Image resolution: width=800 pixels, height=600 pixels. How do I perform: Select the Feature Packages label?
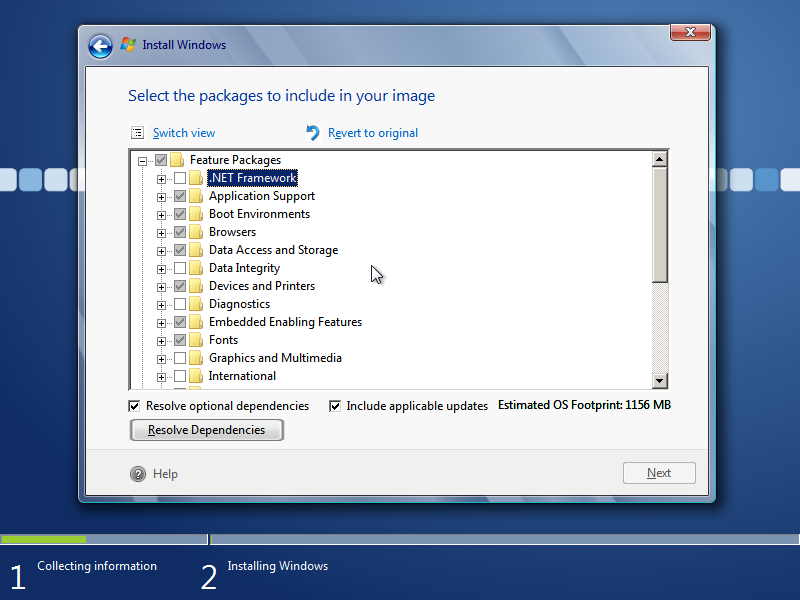click(x=235, y=160)
